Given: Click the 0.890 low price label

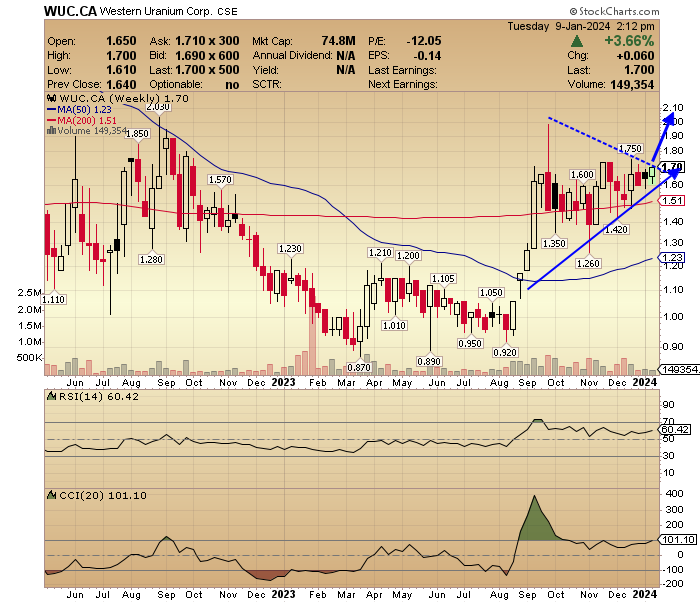Looking at the screenshot, I should tap(429, 361).
